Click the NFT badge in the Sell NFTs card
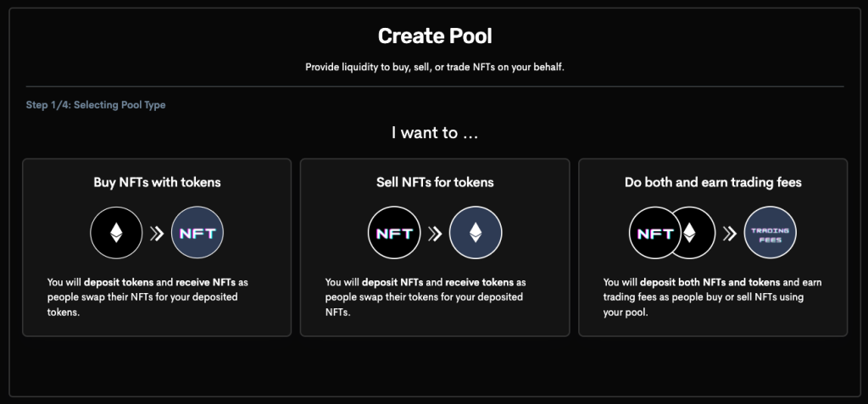 394,232
